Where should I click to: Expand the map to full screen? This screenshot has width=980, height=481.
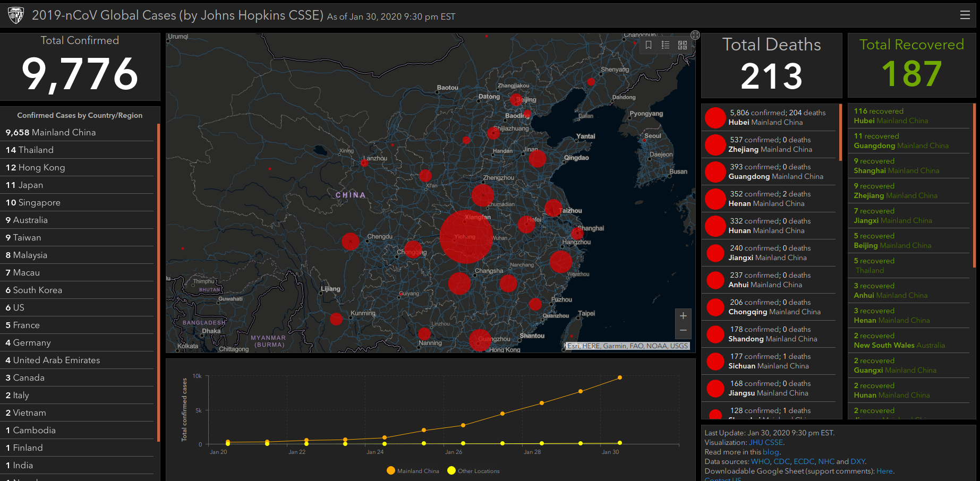tap(695, 35)
